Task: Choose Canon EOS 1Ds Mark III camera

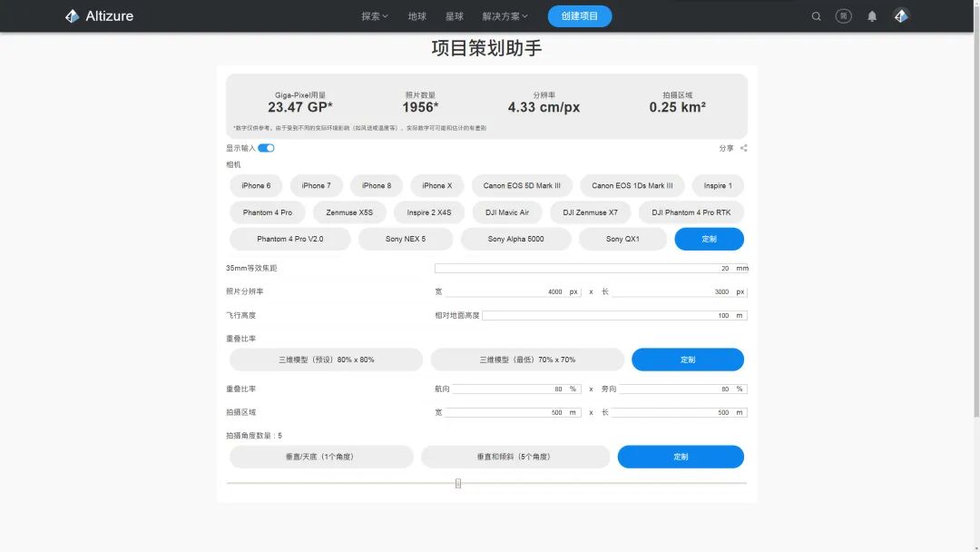Action: 632,186
